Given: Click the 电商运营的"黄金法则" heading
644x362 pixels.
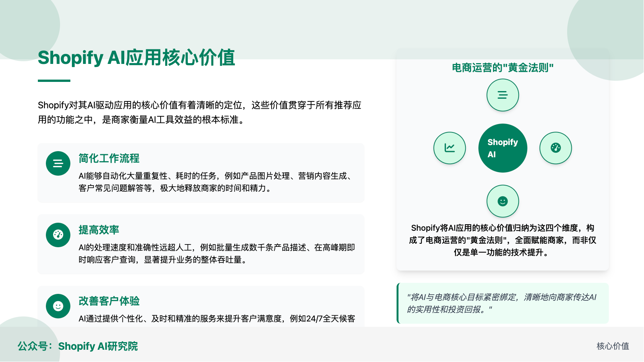Looking at the screenshot, I should click(x=503, y=68).
